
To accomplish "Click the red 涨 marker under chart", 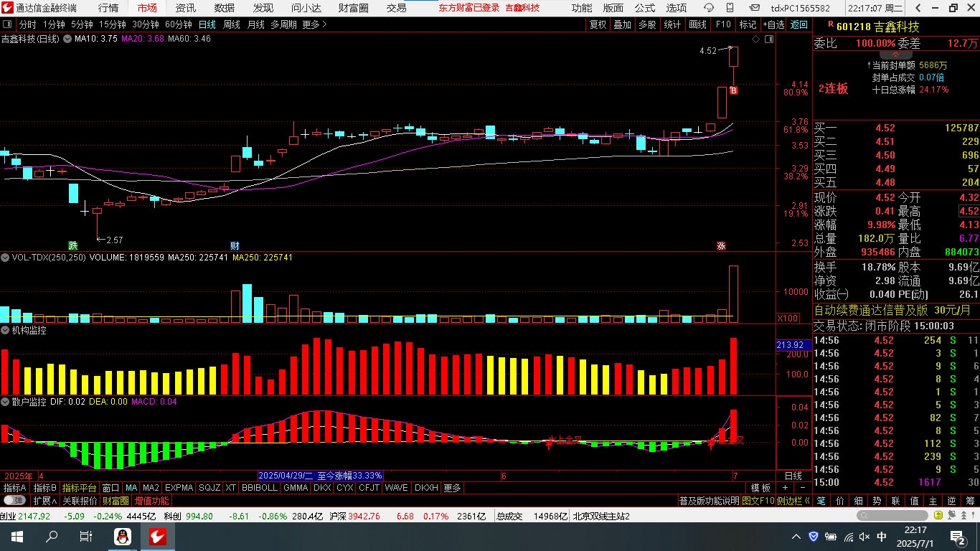I will coord(721,245).
